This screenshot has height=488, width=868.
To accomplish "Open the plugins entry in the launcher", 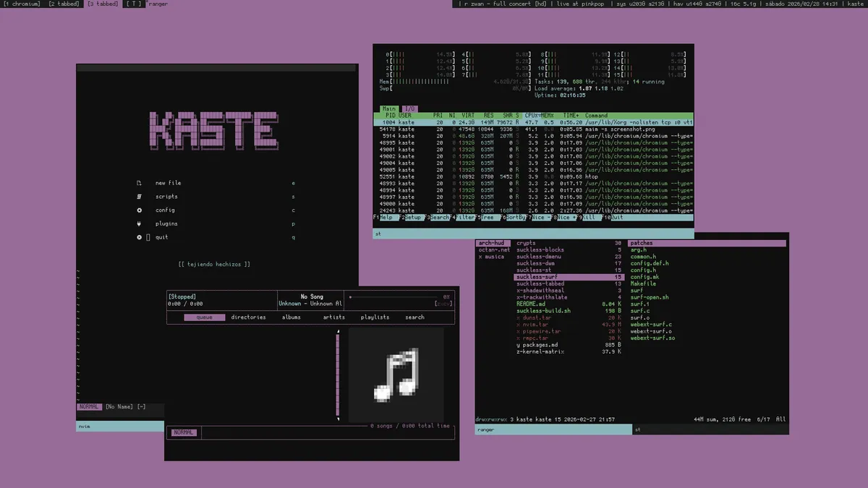I will pyautogui.click(x=166, y=223).
